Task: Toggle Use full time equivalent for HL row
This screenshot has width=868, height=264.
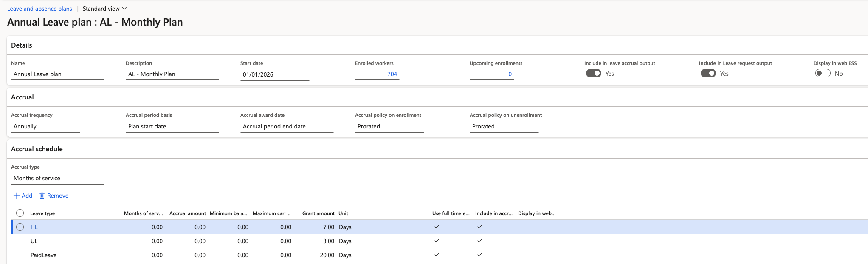Action: 437,227
